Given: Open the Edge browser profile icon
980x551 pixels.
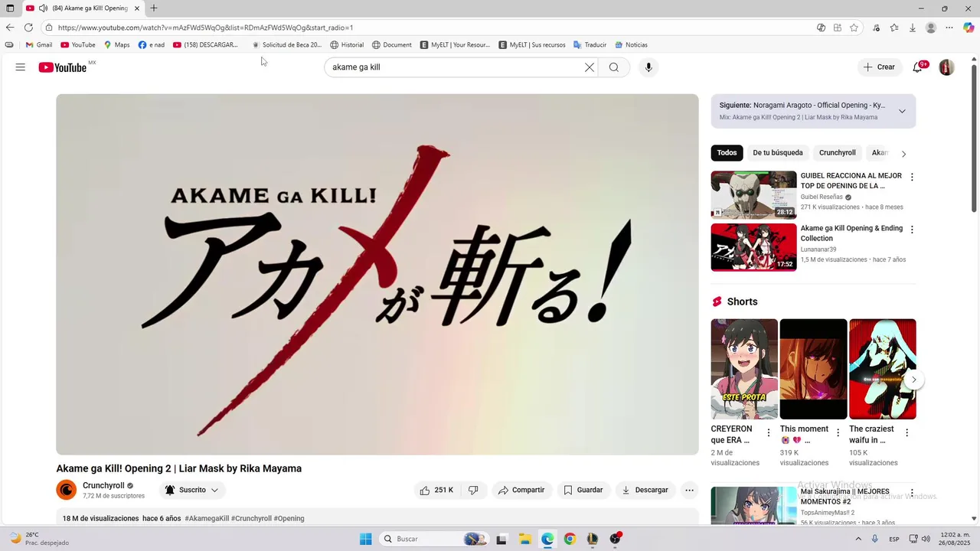Looking at the screenshot, I should [931, 28].
